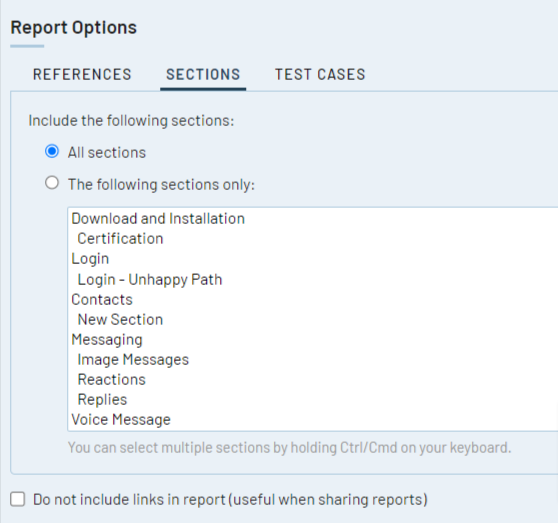This screenshot has height=523, width=558.
Task: Switch to the Test Cases tab
Action: [x=320, y=75]
